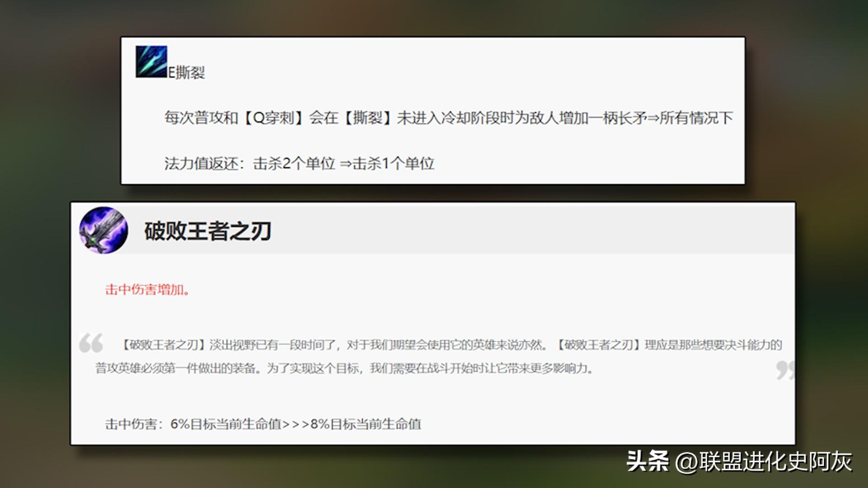868x488 pixels.
Task: Click the 8%目标当前生命值 new value
Action: click(x=366, y=424)
